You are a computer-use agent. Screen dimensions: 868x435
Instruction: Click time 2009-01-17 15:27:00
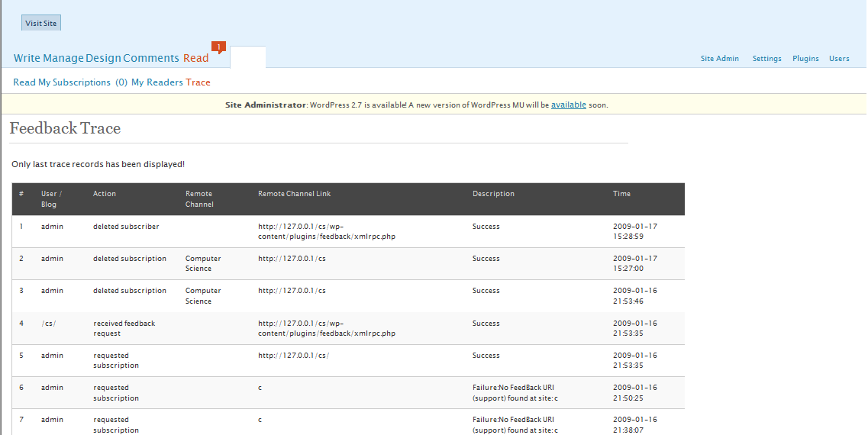pyautogui.click(x=635, y=263)
